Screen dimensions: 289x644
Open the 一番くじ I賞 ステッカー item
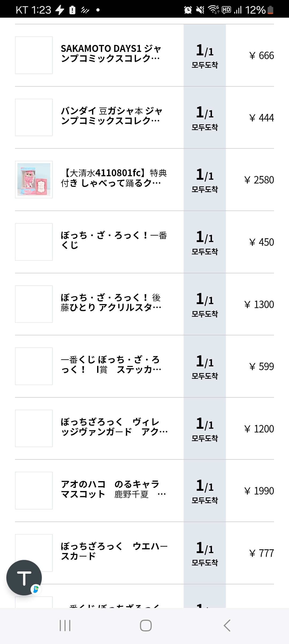111,365
